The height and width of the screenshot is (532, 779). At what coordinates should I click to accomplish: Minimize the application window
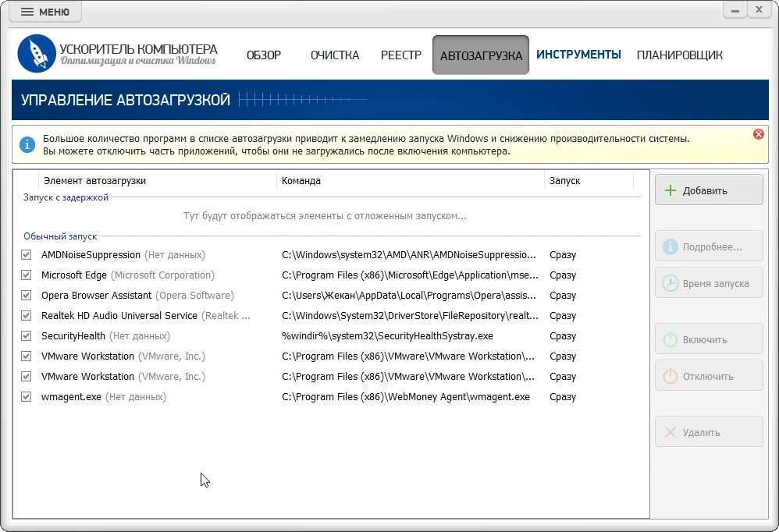tap(735, 10)
